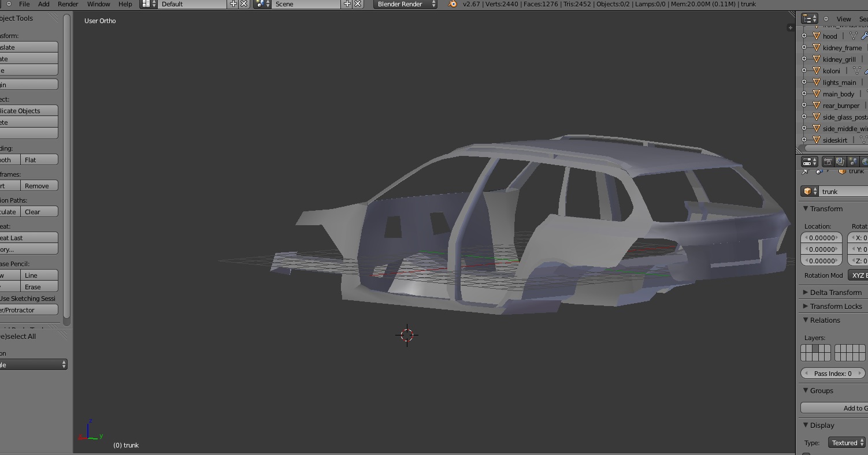868x455 pixels.
Task: Click the Add to Group button
Action: coord(834,408)
